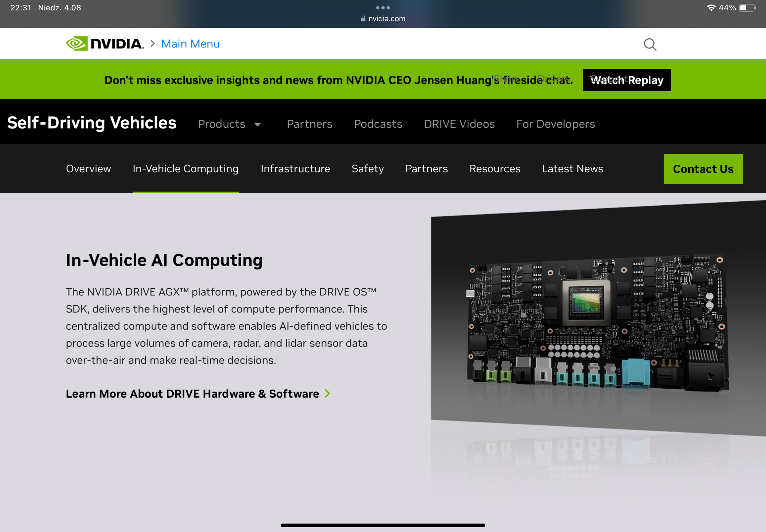Open Partners tab in the sub-navigation

point(426,169)
